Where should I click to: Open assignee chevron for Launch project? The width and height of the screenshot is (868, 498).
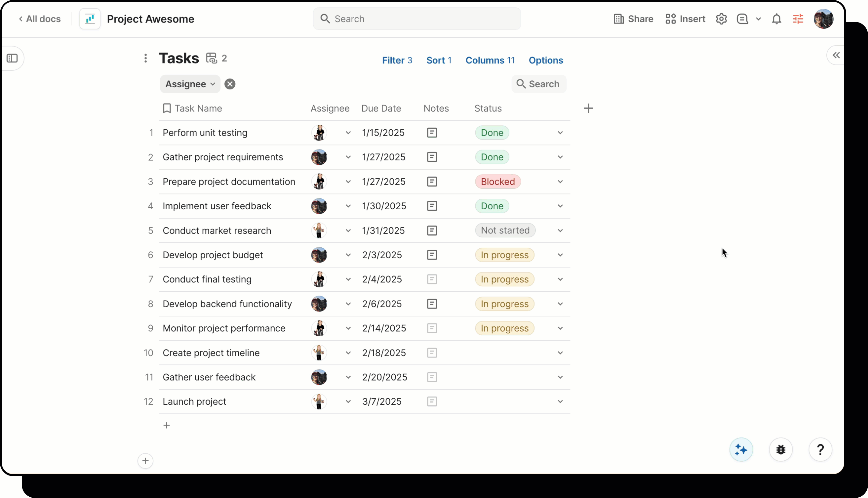[x=348, y=401]
